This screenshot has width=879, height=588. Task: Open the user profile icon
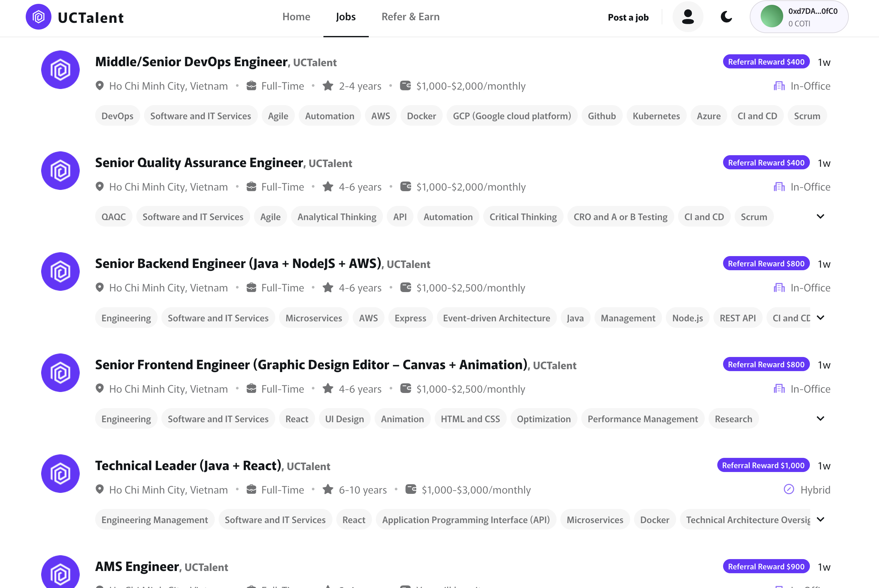[x=687, y=17]
